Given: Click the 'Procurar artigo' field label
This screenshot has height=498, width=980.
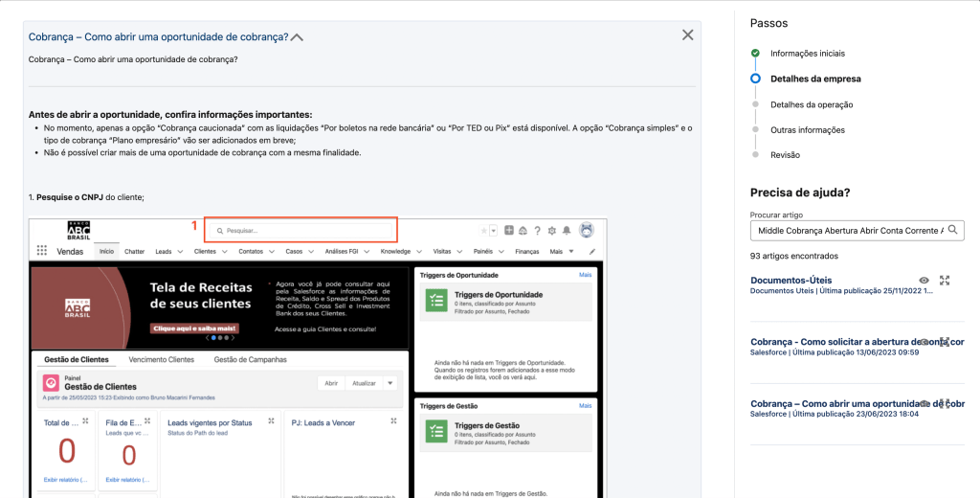Looking at the screenshot, I should click(x=776, y=215).
